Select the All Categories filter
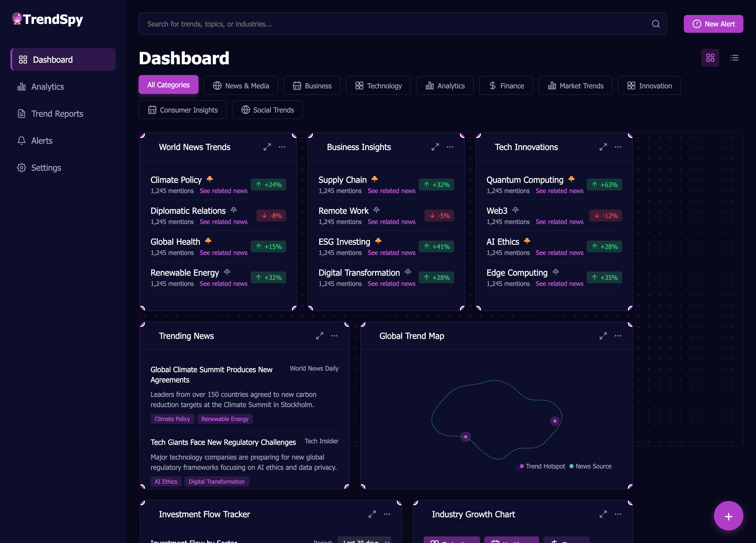This screenshot has height=543, width=756. click(x=168, y=85)
